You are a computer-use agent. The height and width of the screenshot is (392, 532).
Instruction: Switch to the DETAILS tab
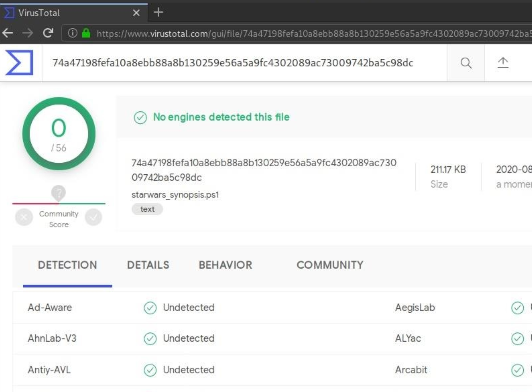pos(148,265)
